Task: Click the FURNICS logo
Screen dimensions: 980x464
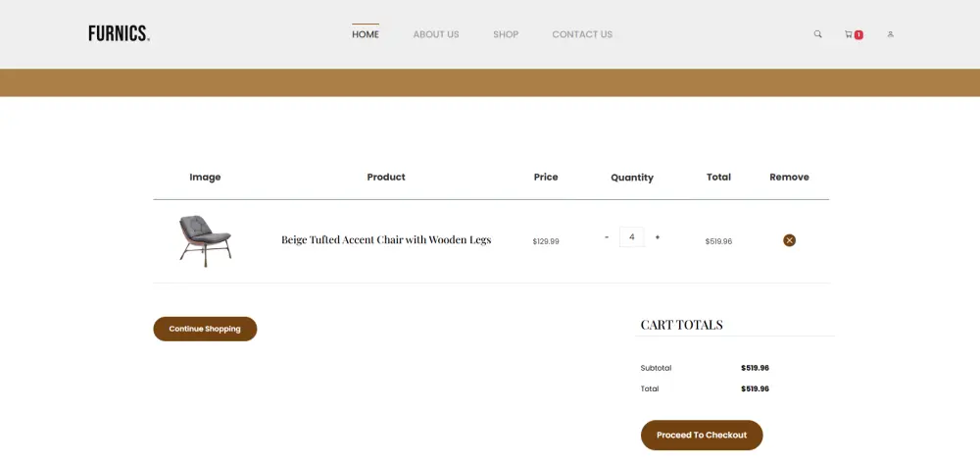Action: coord(119,33)
